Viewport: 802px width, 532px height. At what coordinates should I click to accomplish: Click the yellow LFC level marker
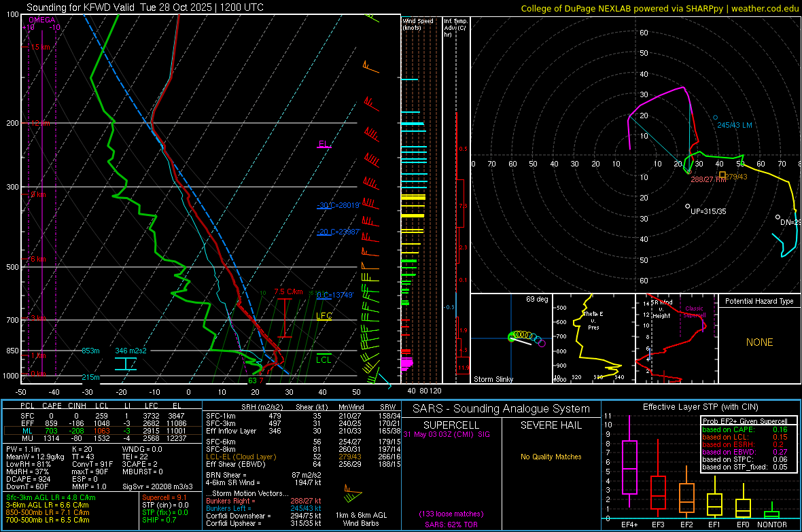click(324, 316)
